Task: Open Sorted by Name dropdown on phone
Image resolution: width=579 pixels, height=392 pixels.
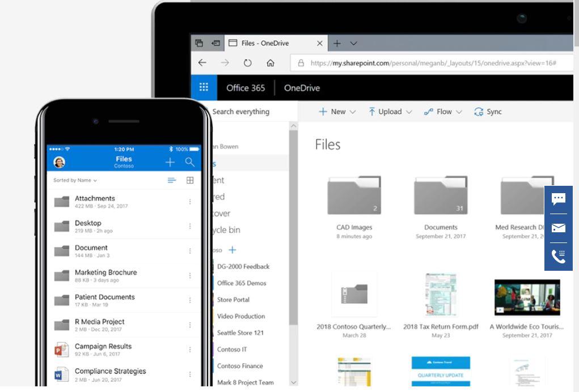Action: coord(75,180)
